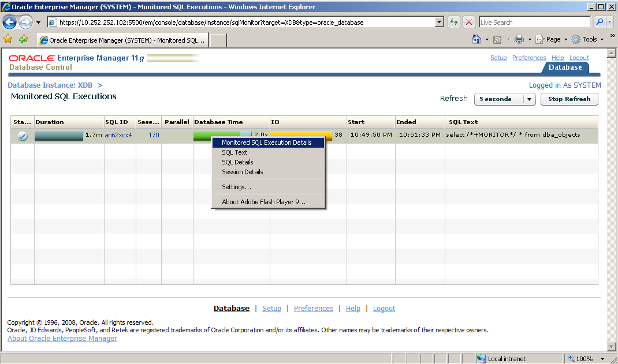The width and height of the screenshot is (618, 364).
Task: Click the completed status checkmark icon
Action: (x=23, y=136)
